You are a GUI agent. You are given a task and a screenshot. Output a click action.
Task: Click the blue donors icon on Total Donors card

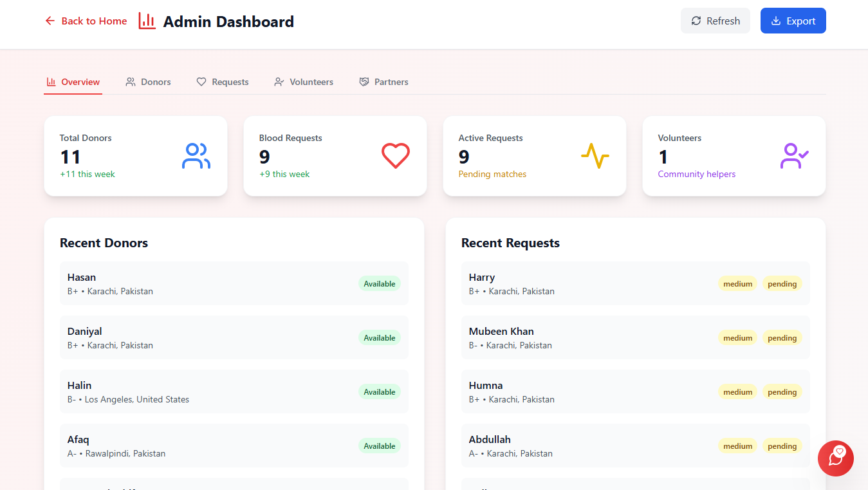[196, 156]
